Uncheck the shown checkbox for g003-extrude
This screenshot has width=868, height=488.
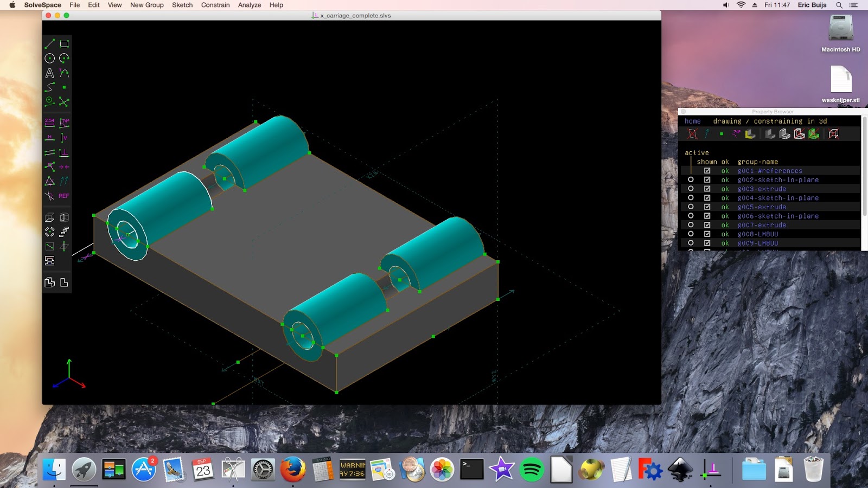[x=707, y=189]
